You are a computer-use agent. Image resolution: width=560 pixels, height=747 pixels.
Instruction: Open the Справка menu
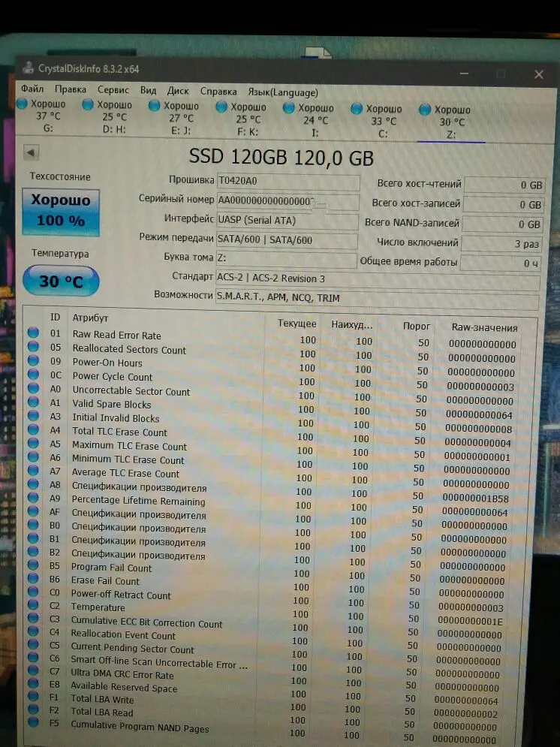point(218,91)
